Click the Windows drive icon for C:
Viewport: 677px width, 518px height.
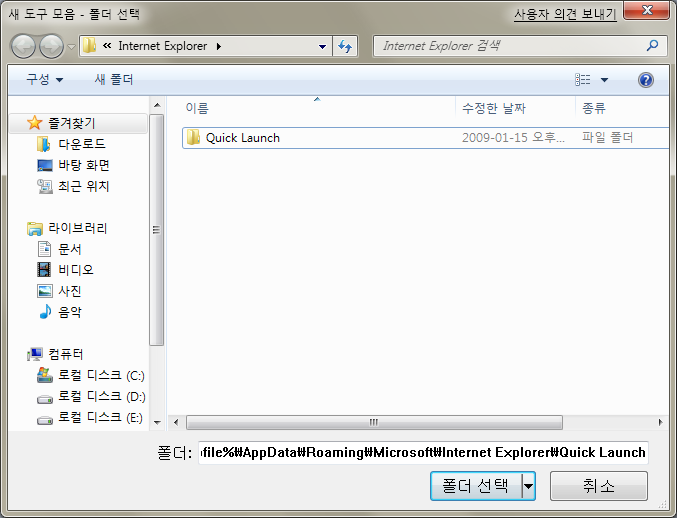click(x=44, y=375)
